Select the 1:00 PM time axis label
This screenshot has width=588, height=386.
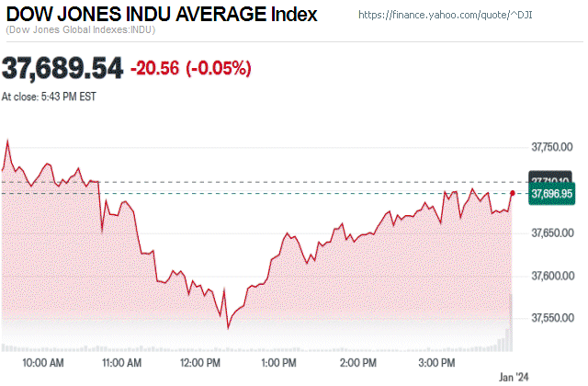[281, 363]
